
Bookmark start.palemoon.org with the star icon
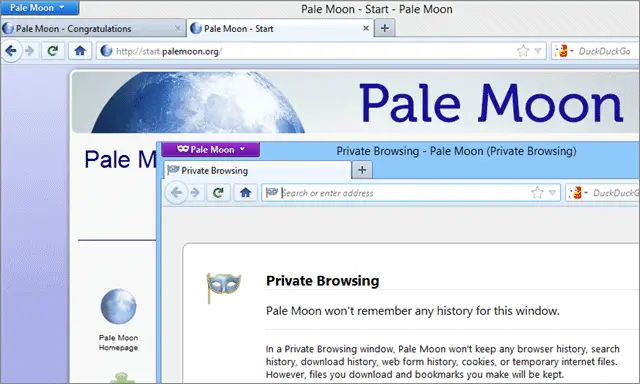(523, 51)
